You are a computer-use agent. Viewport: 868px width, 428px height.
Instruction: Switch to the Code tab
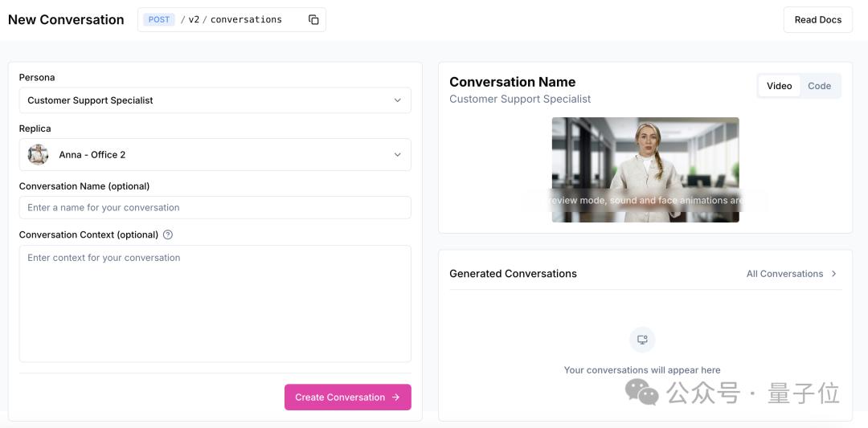(819, 86)
